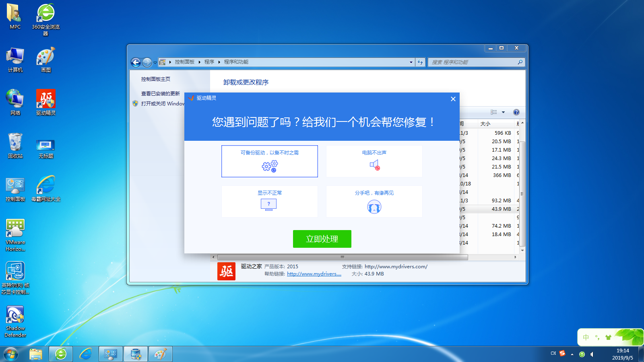Click the Show desktop button at taskbar end
The image size is (644, 362).
tap(641, 354)
